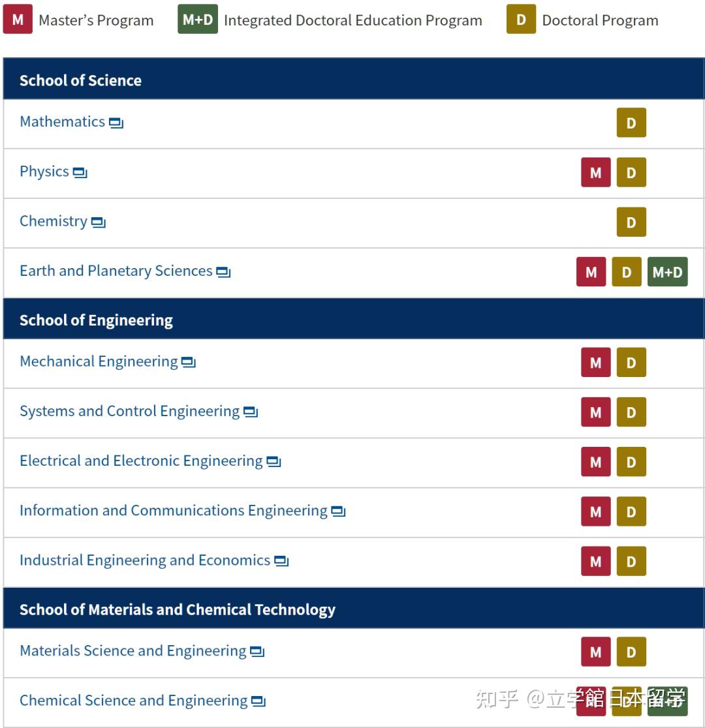Viewport: 705px width, 728px height.
Task: Visit Electrical and Electronic Engineering page
Action: [141, 461]
